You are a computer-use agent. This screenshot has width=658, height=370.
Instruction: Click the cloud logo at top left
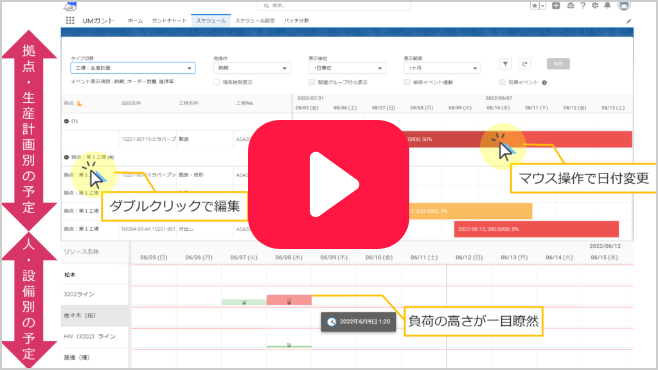pyautogui.click(x=70, y=6)
